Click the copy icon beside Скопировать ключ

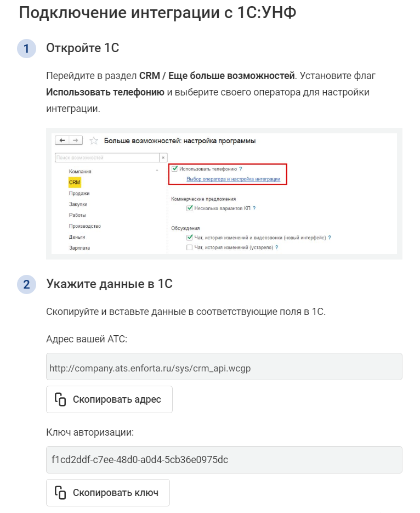coord(60,493)
